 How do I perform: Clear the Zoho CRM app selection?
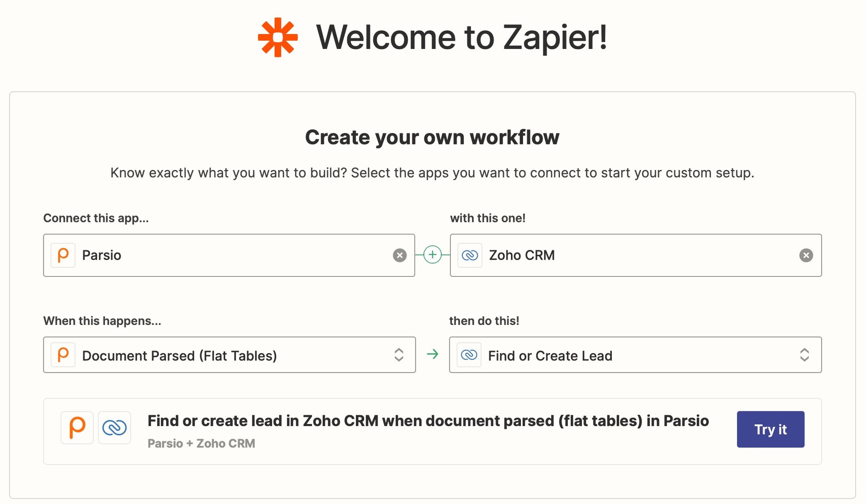pos(805,255)
